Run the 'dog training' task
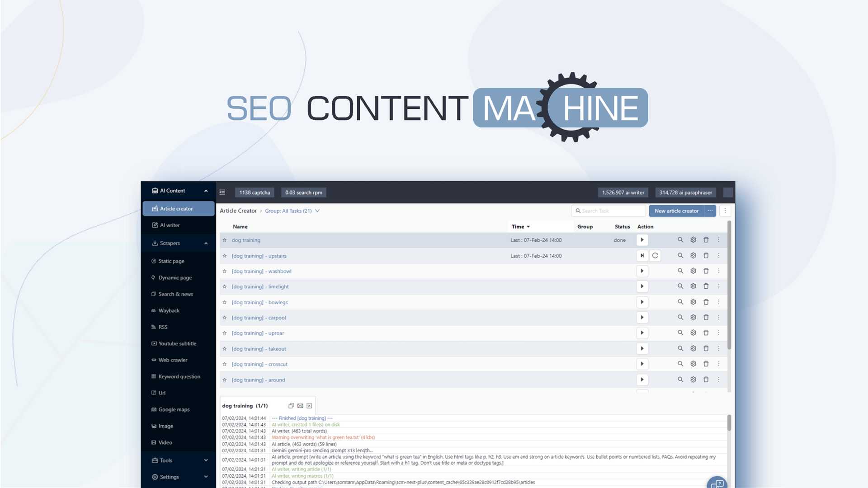The height and width of the screenshot is (488, 868). coord(642,240)
